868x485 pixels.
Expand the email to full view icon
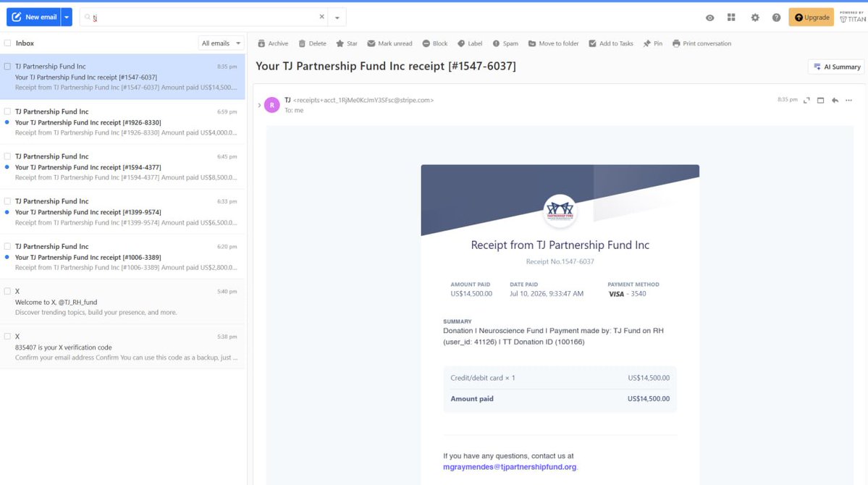pyautogui.click(x=806, y=100)
